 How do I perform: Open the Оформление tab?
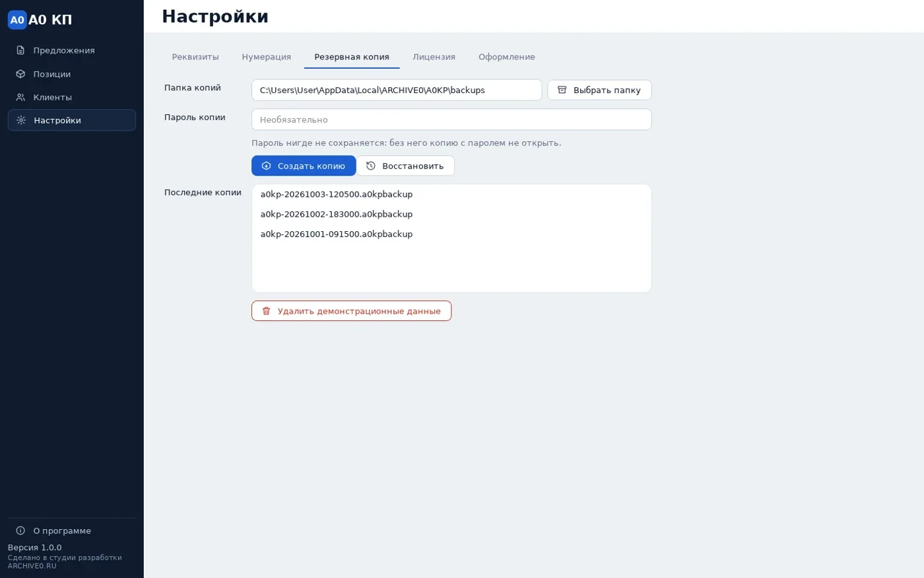click(507, 57)
